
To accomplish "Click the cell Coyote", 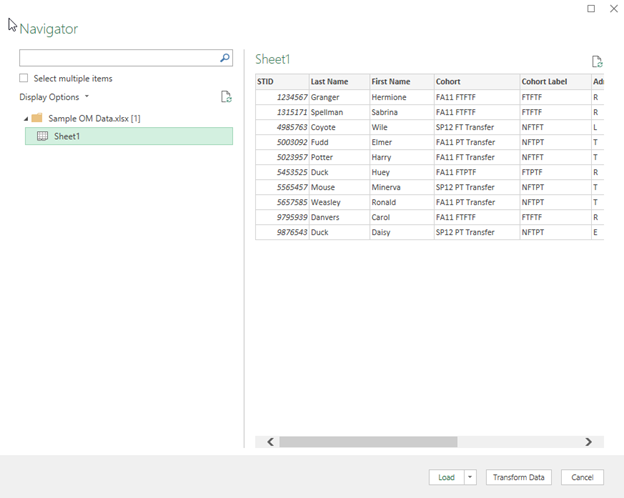I will [339, 127].
